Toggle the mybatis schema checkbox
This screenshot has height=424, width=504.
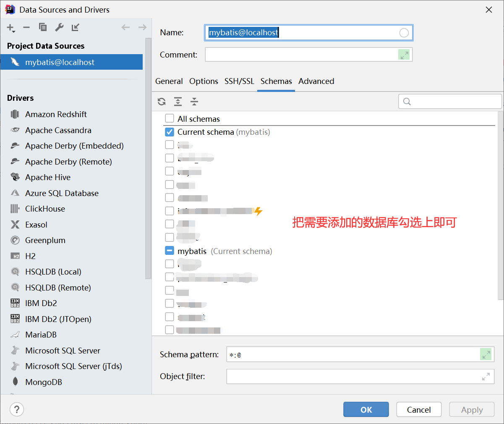pos(170,251)
